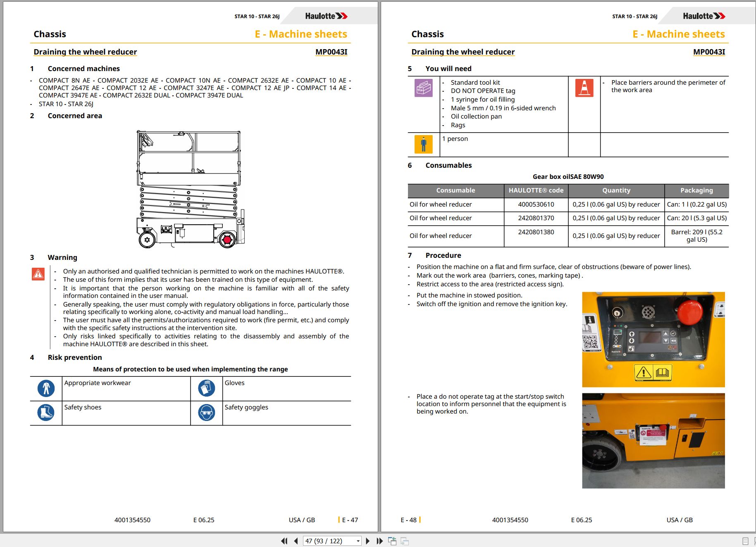Click the red warning triangle icon

pos(38,274)
